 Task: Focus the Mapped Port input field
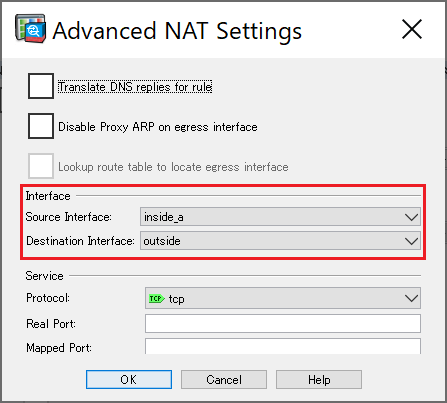[283, 347]
